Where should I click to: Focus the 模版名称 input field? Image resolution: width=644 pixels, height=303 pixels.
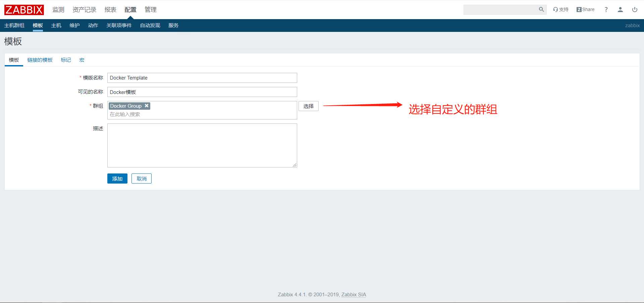point(202,78)
